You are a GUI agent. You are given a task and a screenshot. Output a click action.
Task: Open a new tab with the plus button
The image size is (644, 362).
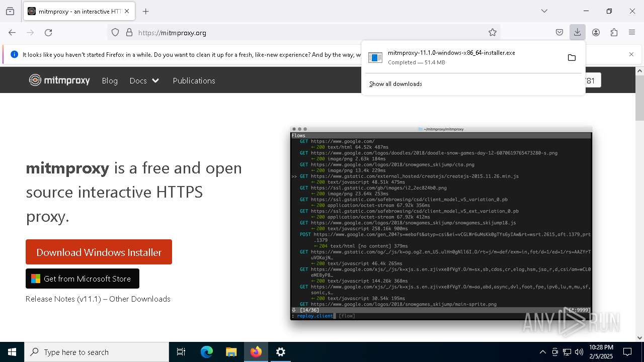coord(146,11)
